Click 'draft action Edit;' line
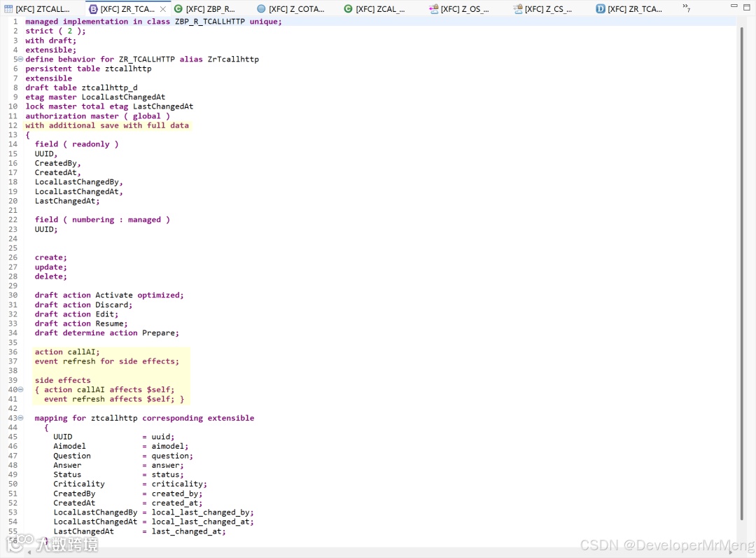756x558 pixels. pyautogui.click(x=76, y=314)
